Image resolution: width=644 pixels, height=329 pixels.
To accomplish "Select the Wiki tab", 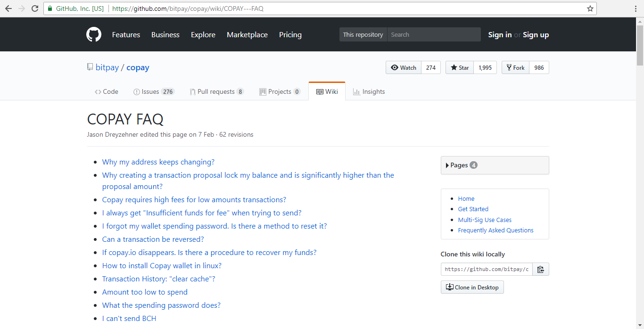I will (x=327, y=91).
